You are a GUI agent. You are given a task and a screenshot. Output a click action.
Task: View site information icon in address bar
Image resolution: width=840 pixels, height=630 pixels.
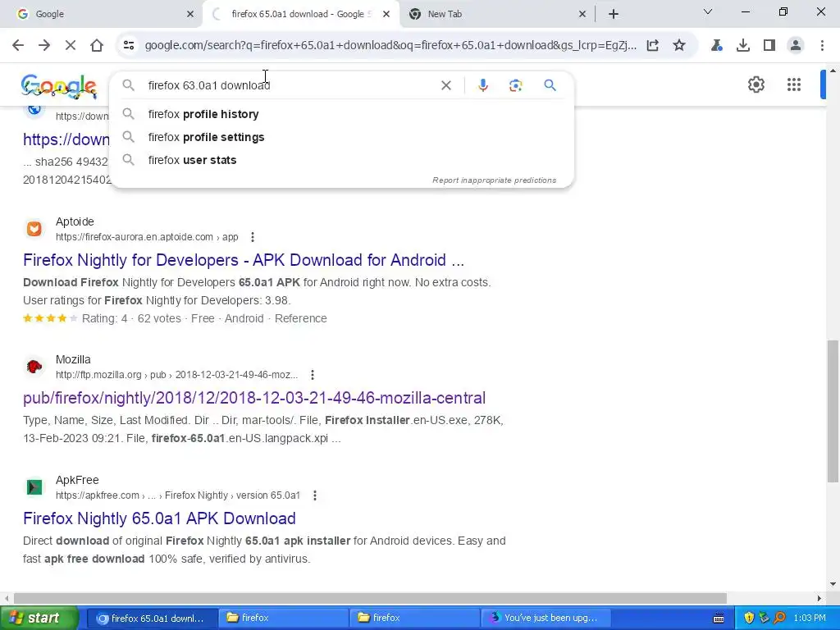(x=129, y=46)
